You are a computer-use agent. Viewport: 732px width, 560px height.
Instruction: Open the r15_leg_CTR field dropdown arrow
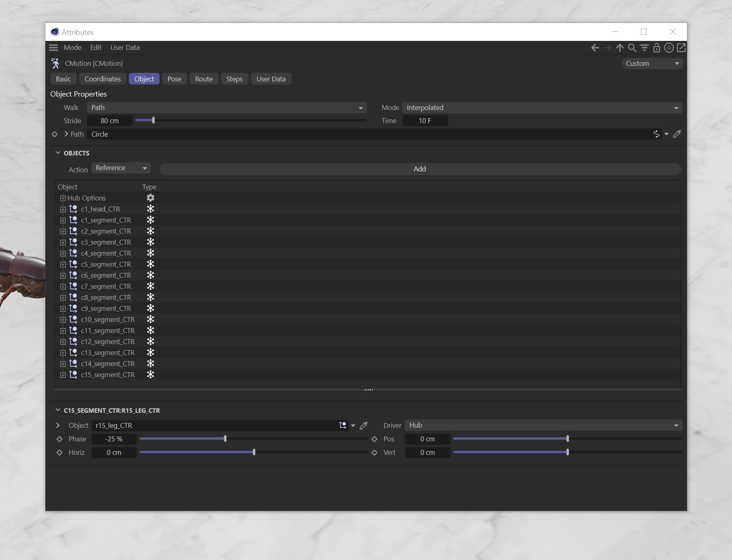pos(353,426)
